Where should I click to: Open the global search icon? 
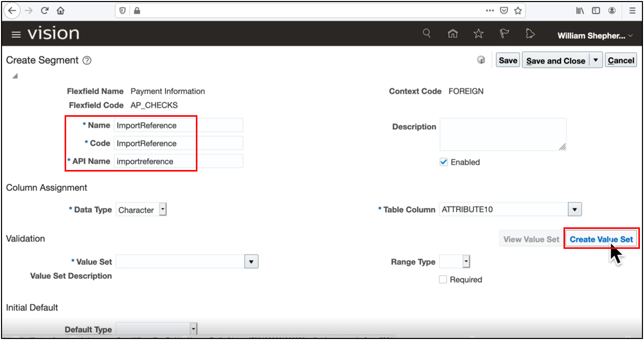(426, 33)
